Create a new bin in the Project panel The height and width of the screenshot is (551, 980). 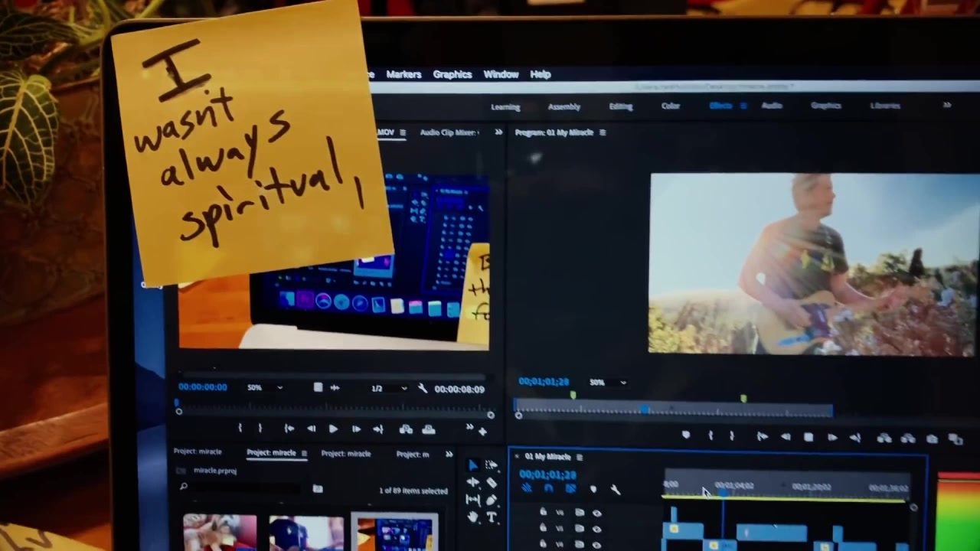pos(318,489)
